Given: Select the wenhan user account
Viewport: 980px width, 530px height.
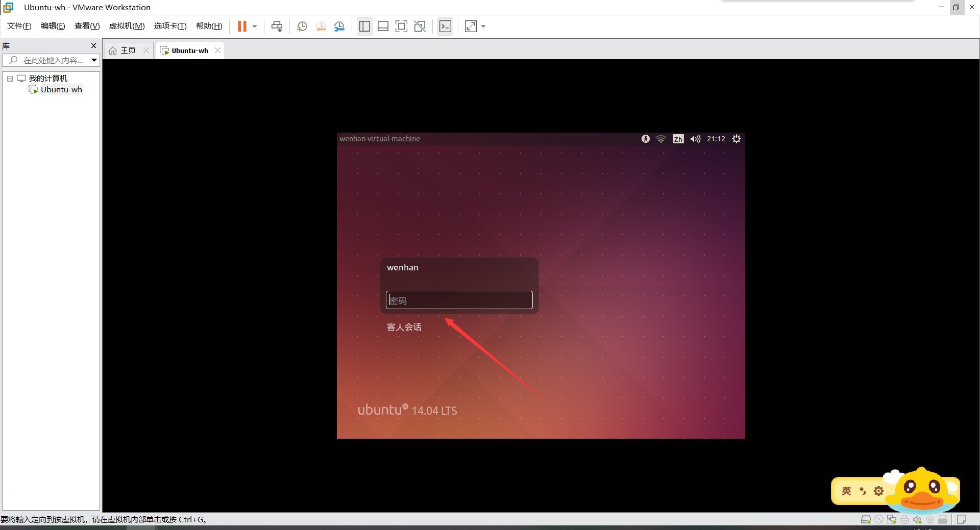Looking at the screenshot, I should point(403,267).
